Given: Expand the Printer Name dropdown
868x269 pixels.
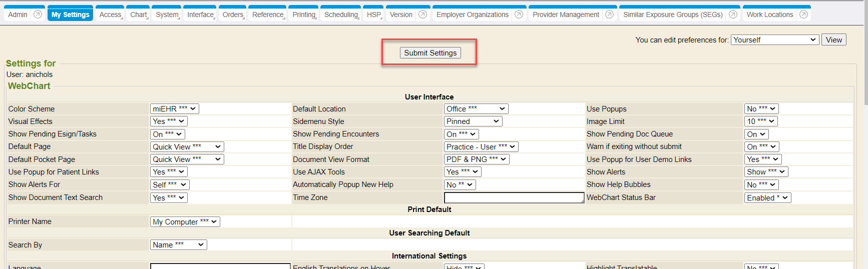Looking at the screenshot, I should 185,222.
